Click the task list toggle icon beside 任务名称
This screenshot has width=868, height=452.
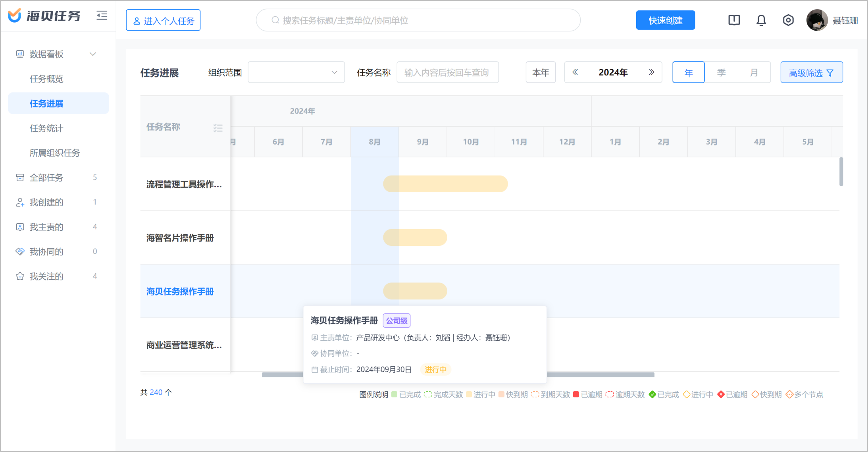(x=218, y=128)
